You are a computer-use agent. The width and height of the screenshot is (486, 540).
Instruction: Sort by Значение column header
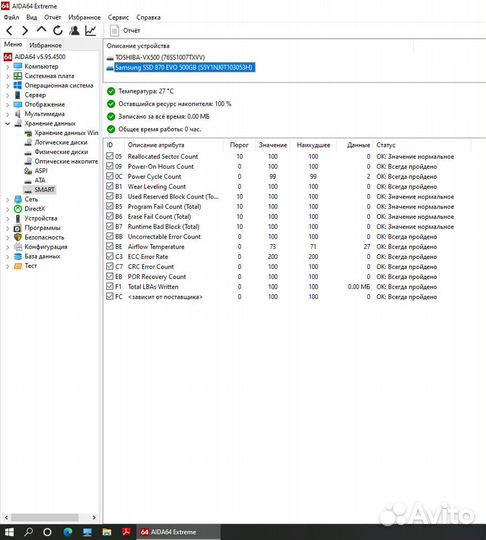click(x=273, y=145)
